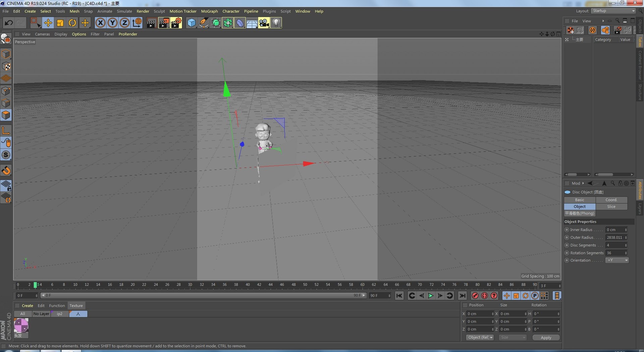
Task: Switch coordinate system world/object icon
Action: (137, 23)
